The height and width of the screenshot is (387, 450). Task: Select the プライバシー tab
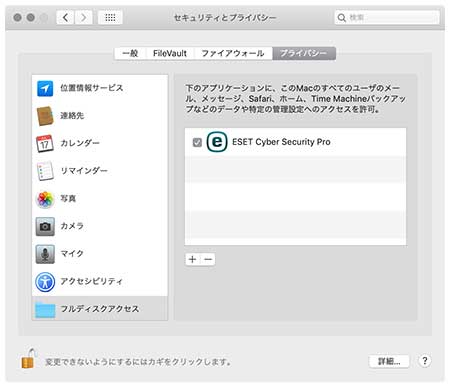[304, 53]
